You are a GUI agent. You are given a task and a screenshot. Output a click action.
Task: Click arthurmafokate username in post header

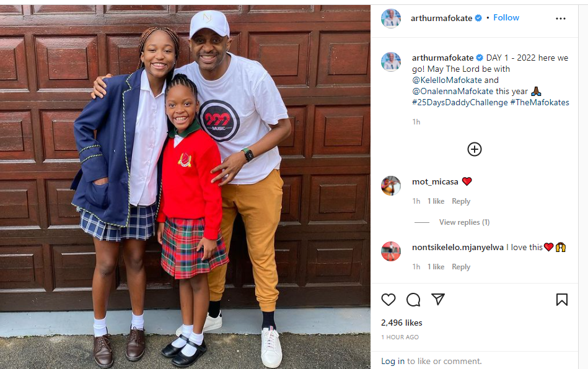coord(441,18)
